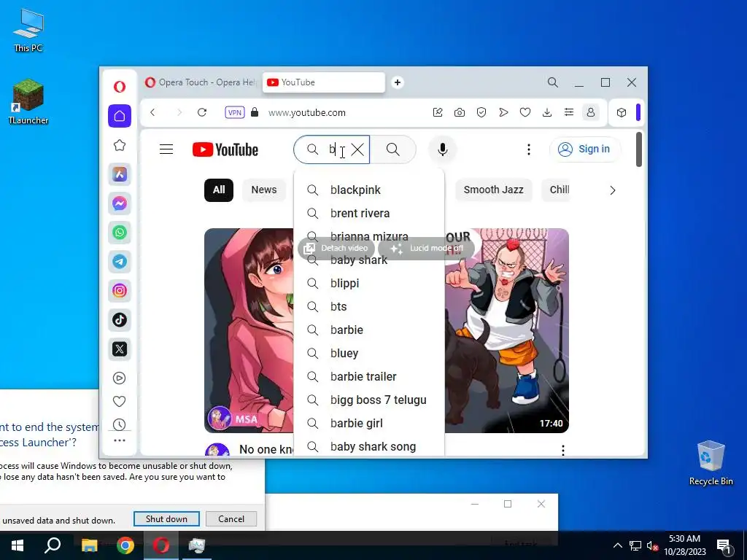Image resolution: width=747 pixels, height=560 pixels.
Task: Click the YouTube logo
Action: click(225, 149)
